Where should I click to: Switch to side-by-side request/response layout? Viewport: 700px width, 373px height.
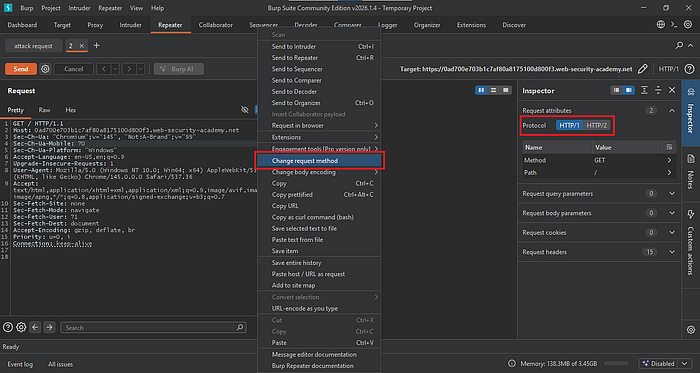pos(481,91)
